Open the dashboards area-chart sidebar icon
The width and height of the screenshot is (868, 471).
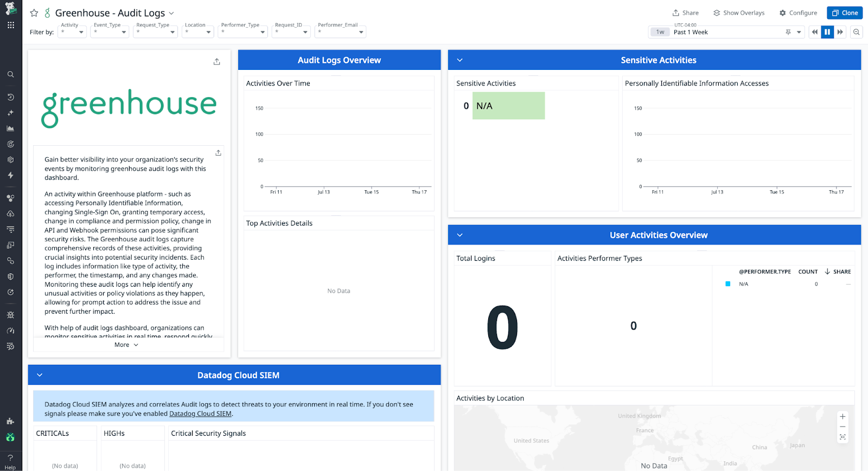click(x=10, y=128)
